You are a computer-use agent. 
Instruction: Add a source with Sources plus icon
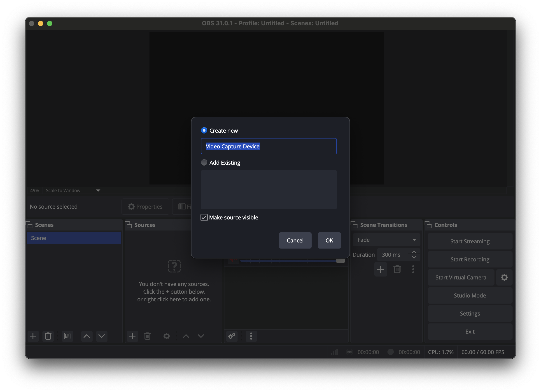[132, 336]
